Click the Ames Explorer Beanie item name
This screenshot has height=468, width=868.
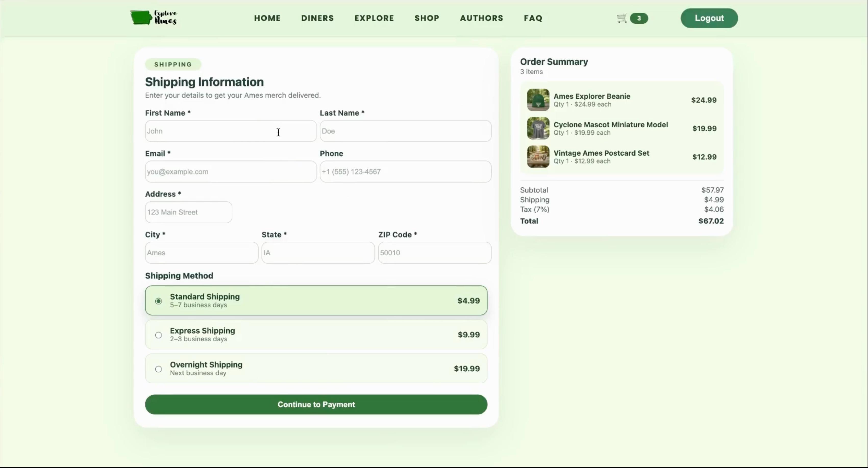(592, 96)
